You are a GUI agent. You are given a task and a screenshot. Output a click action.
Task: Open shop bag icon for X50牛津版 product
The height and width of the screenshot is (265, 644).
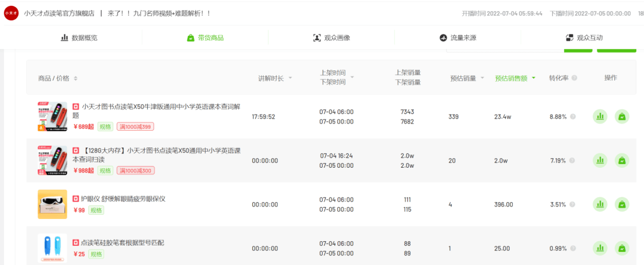(622, 116)
